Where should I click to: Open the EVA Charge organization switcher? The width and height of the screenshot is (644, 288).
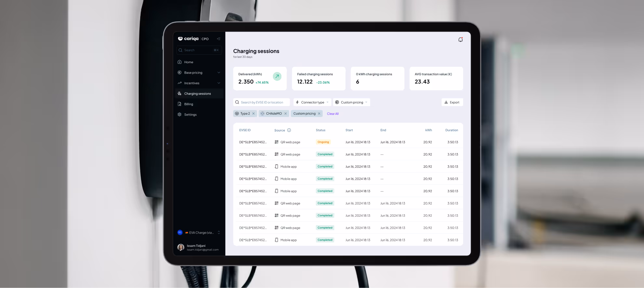pos(199,232)
